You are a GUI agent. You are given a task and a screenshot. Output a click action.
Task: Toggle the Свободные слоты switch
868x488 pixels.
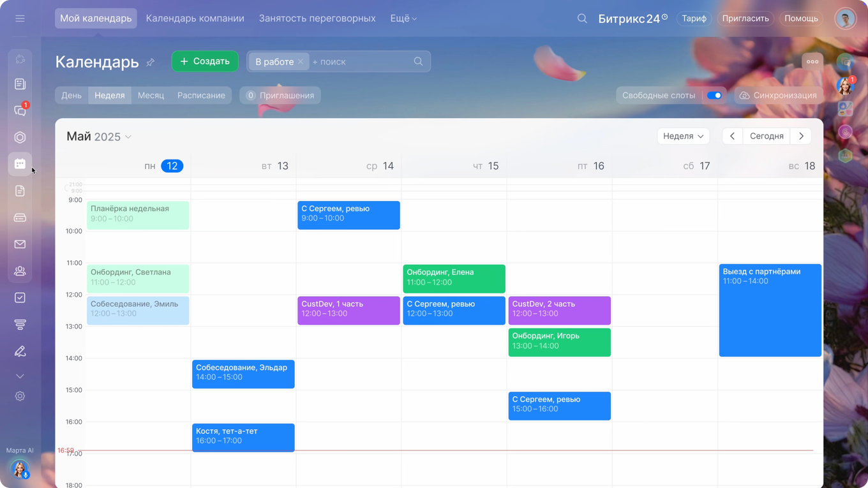(714, 95)
